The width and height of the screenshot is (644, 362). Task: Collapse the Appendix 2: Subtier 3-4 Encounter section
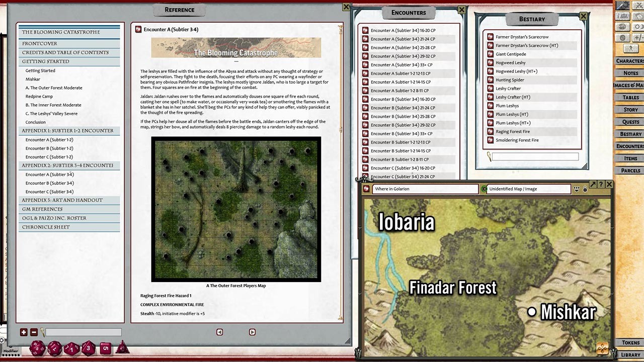[x=69, y=165]
